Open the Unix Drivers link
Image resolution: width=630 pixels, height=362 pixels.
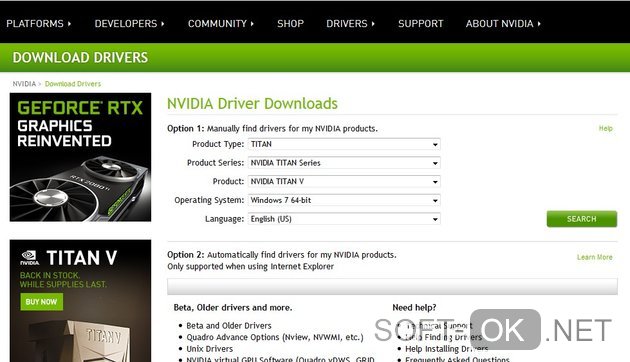pos(209,349)
